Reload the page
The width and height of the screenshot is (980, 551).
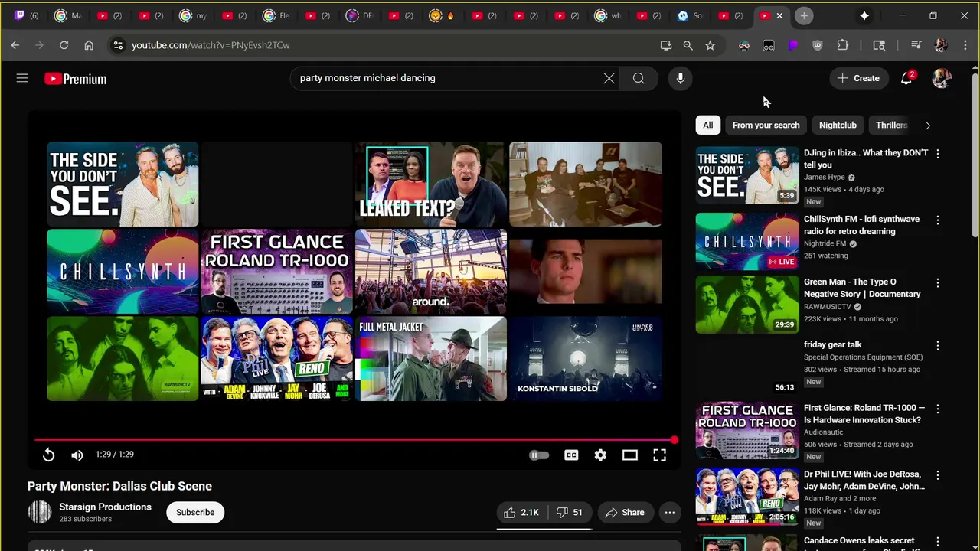tap(64, 45)
